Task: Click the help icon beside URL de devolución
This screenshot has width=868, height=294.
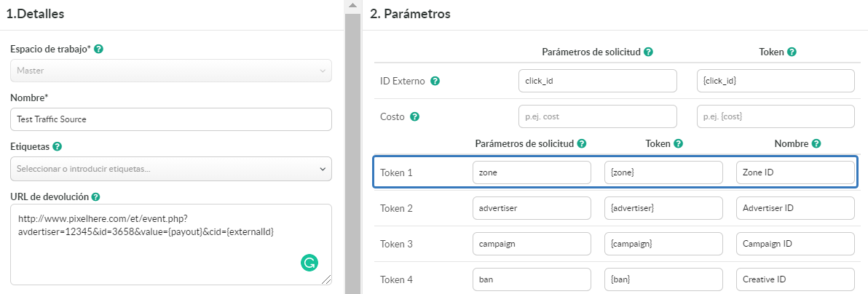Action: (x=96, y=196)
